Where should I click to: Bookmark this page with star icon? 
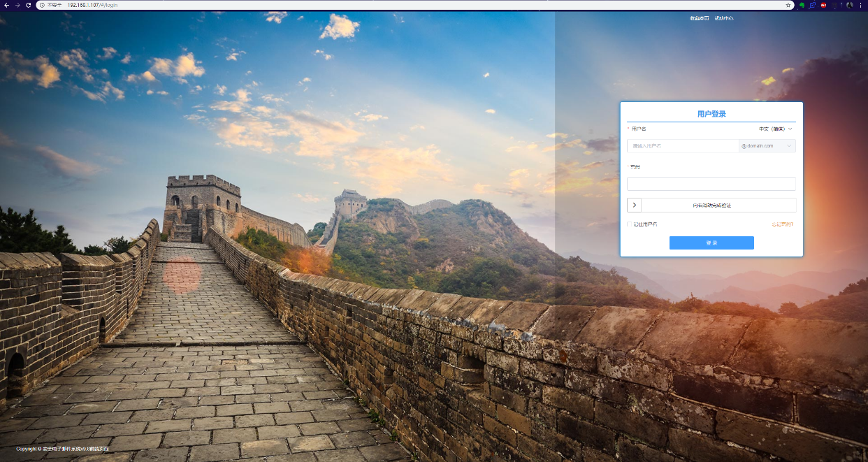click(788, 5)
